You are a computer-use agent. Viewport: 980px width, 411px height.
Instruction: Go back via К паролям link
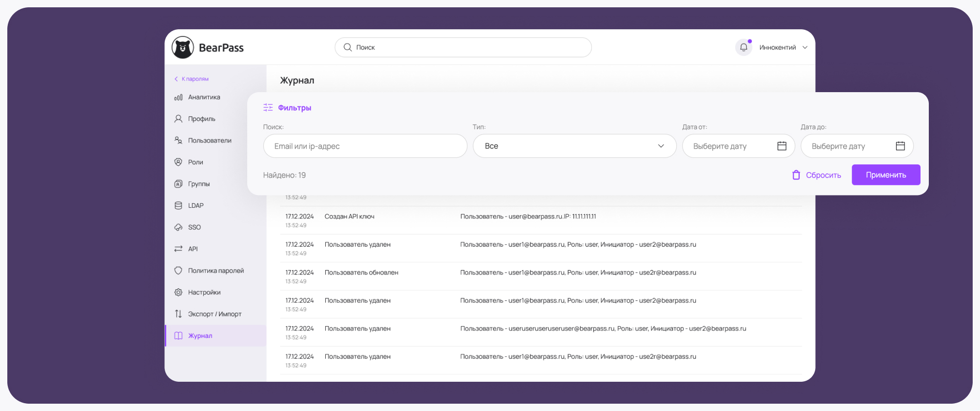[x=192, y=79]
